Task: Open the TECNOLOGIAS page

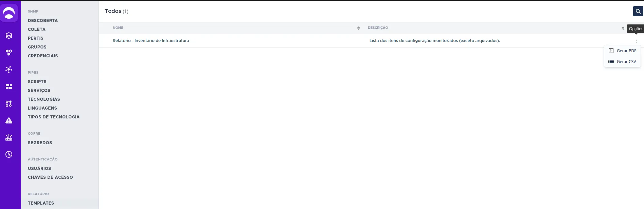Action: coord(44,99)
